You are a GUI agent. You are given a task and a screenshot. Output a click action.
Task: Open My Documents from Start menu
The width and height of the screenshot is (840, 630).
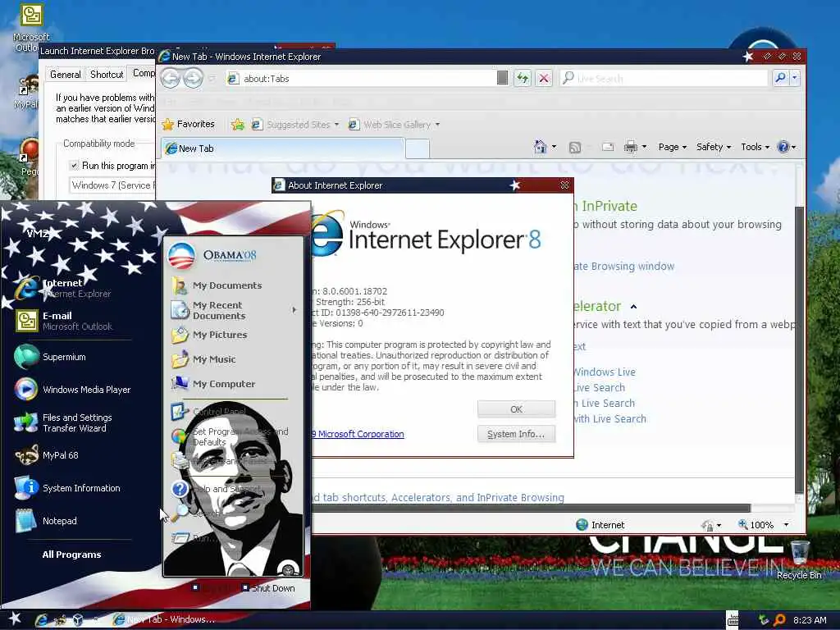pos(227,285)
